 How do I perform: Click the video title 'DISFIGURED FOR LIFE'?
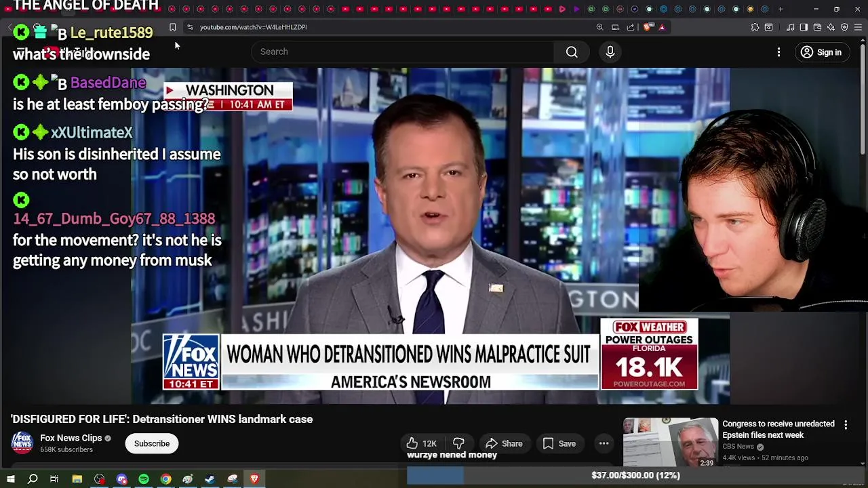pos(161,420)
